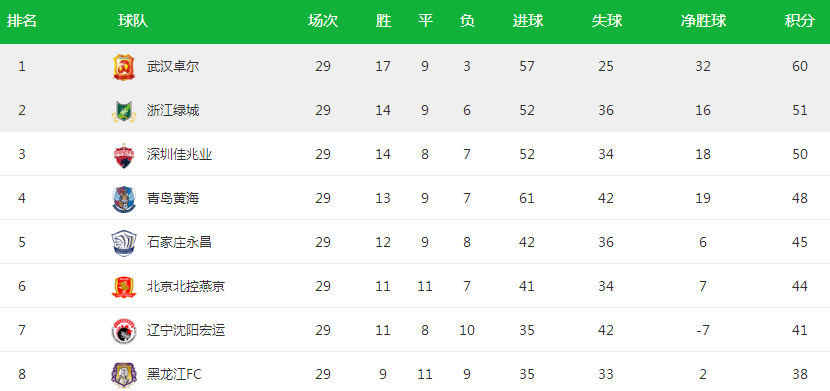Image resolution: width=830 pixels, height=391 pixels.
Task: Click the 进球 header
Action: point(528,21)
